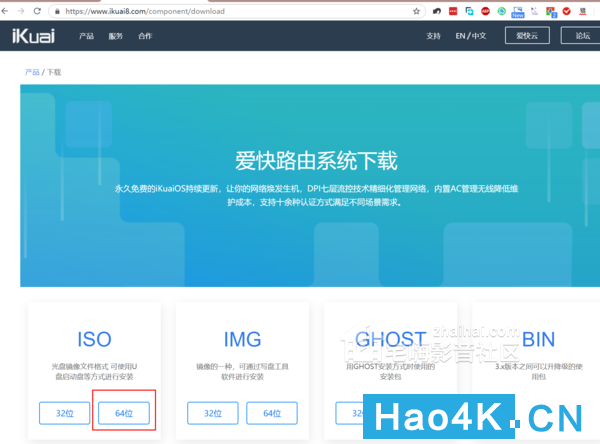Click the 产品 breadcrumb link
600x444 pixels.
32,72
